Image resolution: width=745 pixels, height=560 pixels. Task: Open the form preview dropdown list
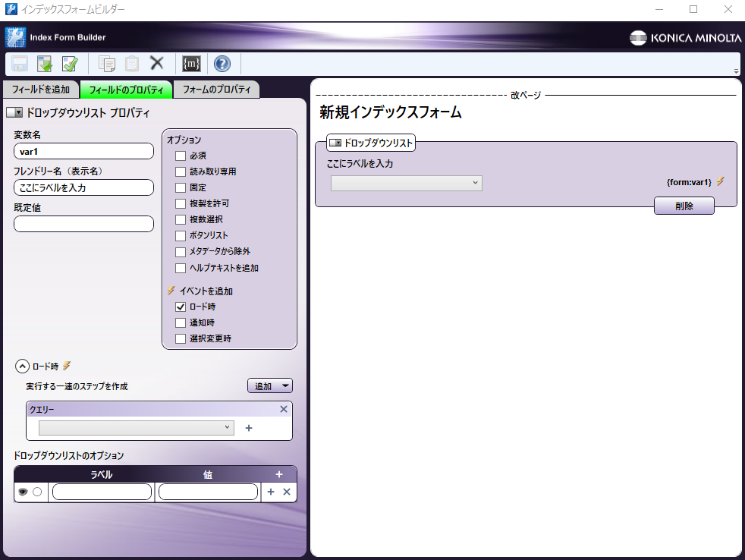click(x=406, y=183)
